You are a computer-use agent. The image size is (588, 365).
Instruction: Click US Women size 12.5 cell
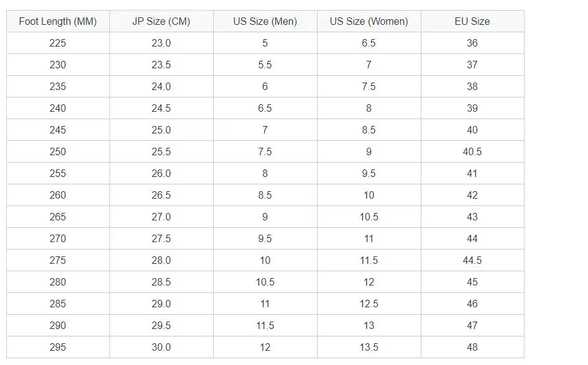(x=369, y=304)
